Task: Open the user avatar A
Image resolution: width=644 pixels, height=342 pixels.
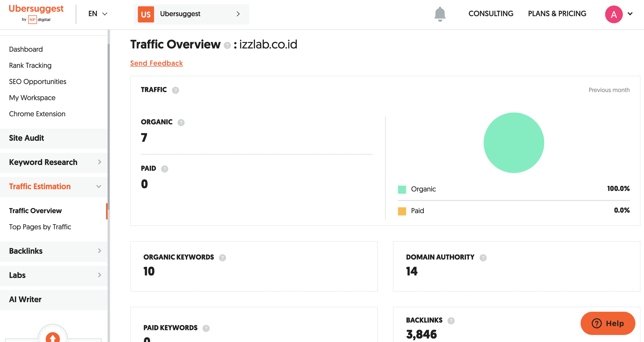Action: coord(613,14)
